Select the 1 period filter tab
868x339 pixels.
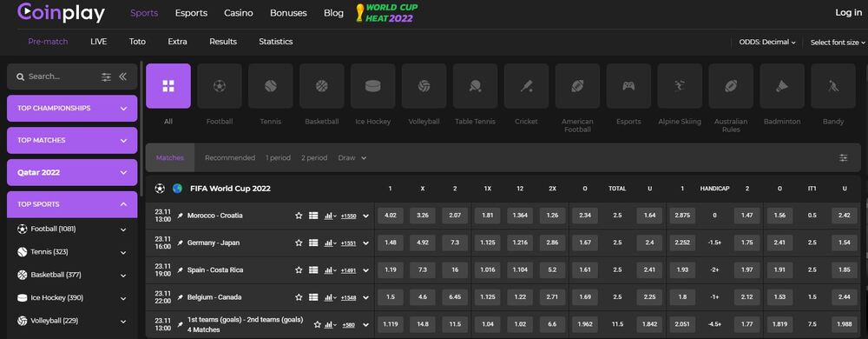278,158
